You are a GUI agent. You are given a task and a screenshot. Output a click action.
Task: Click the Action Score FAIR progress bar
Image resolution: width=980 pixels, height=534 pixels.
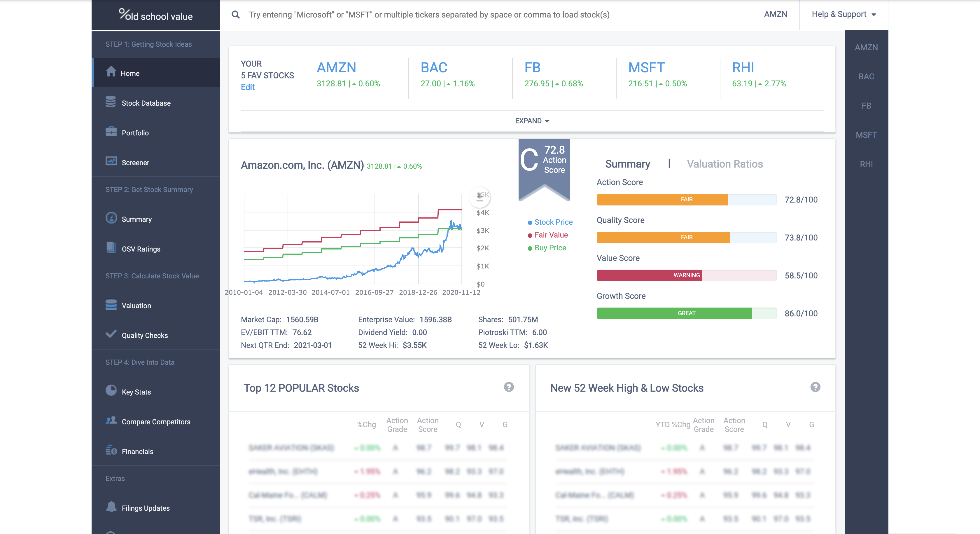(x=686, y=199)
